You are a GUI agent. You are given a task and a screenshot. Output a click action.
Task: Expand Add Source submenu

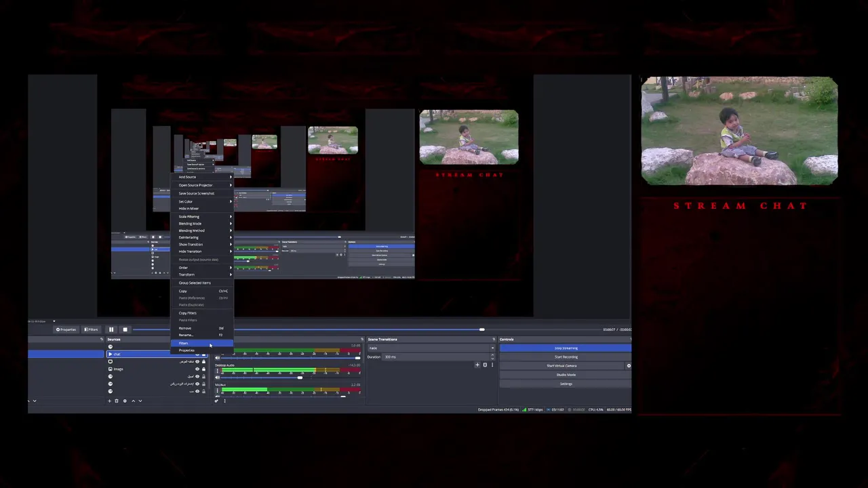tap(202, 177)
